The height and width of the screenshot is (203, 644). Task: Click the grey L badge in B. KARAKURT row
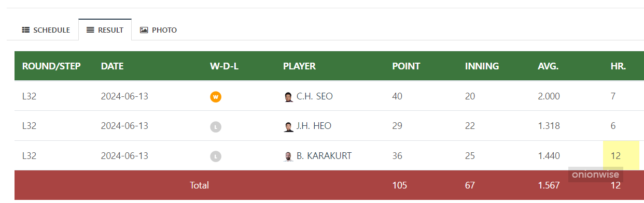216,156
